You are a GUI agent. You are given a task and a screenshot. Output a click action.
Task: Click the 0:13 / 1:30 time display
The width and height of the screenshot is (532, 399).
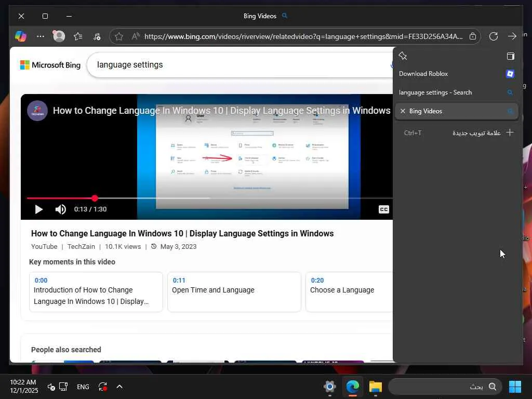[90, 209]
